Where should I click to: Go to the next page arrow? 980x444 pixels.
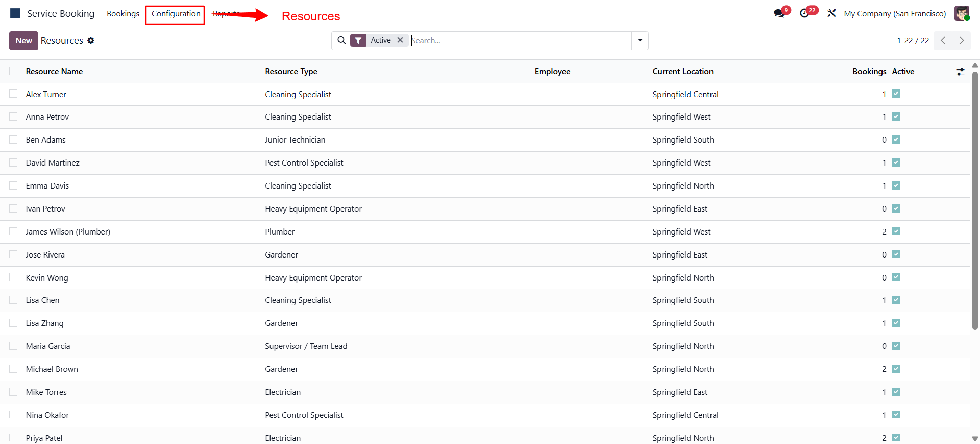pyautogui.click(x=962, y=40)
